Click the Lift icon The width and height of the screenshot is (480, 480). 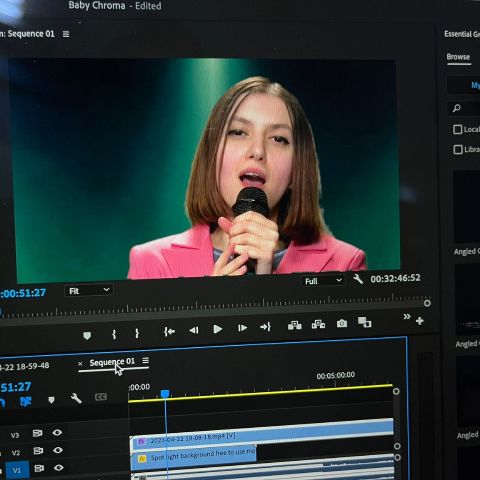coord(295,325)
